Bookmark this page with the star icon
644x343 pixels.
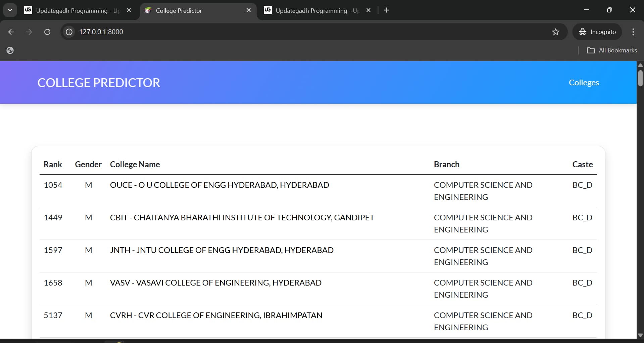(x=556, y=32)
